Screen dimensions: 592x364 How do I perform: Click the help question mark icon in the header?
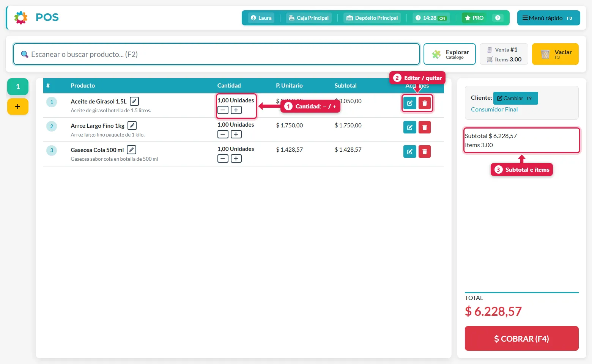click(x=498, y=18)
